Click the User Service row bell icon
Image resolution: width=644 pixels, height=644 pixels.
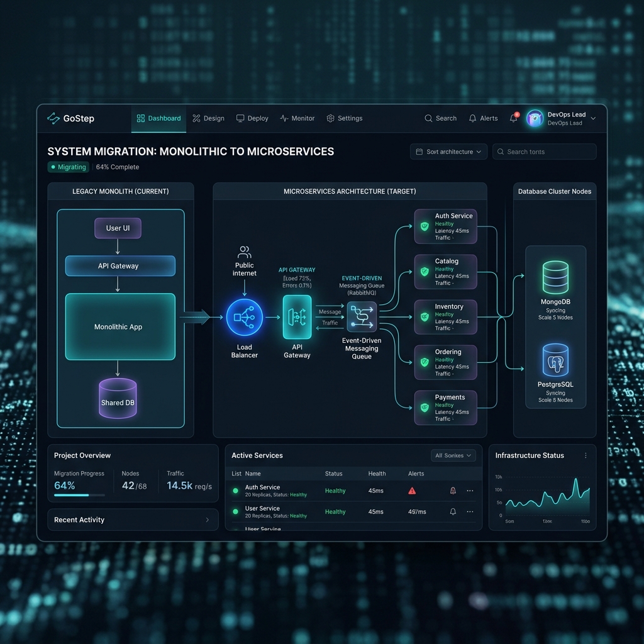pyautogui.click(x=453, y=511)
